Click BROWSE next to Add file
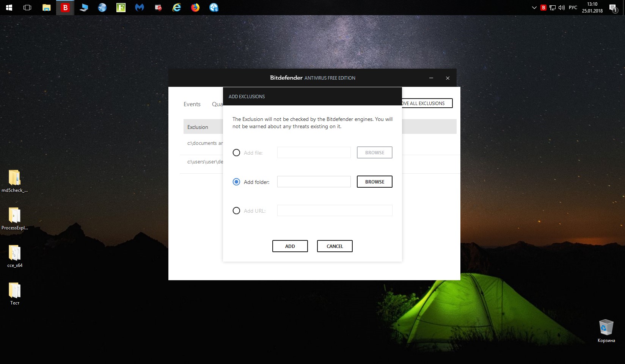Image resolution: width=625 pixels, height=364 pixels. 375,152
